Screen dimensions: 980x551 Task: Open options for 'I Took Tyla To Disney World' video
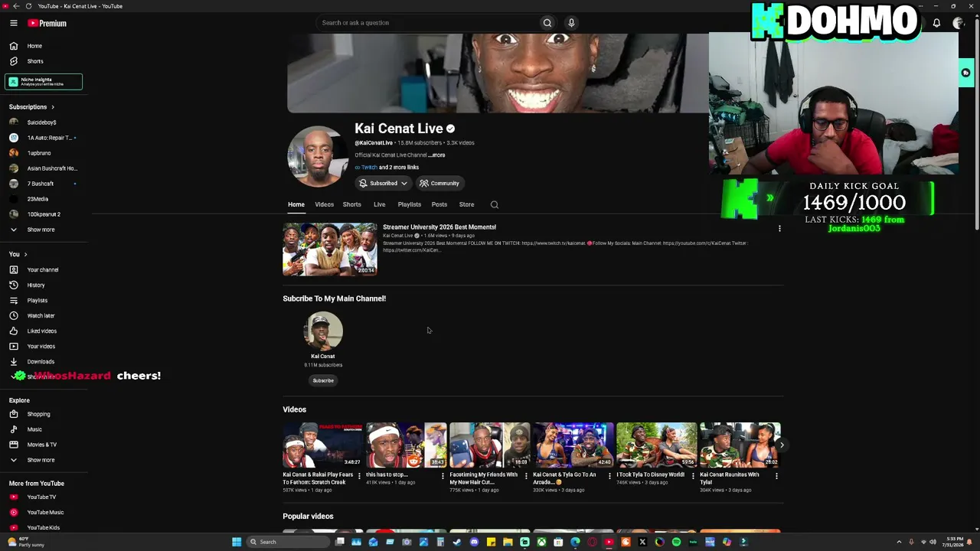693,476
